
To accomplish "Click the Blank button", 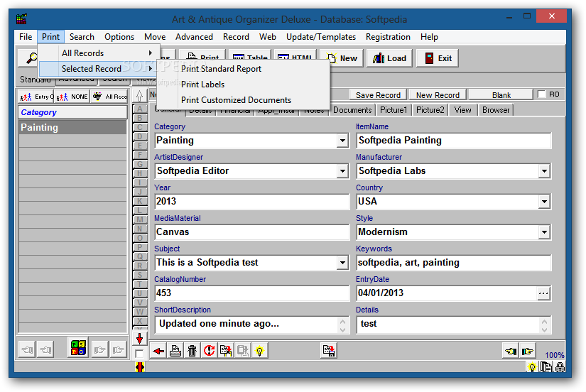I will coord(501,95).
